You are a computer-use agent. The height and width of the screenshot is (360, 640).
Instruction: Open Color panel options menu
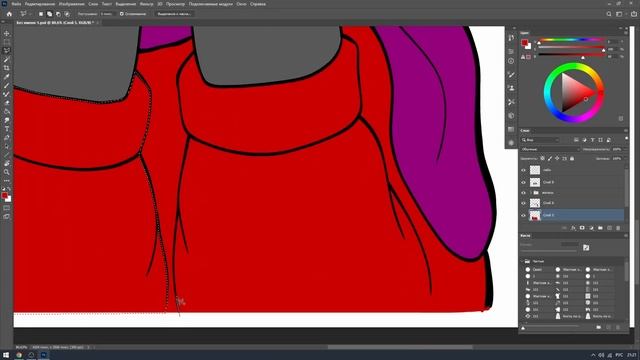(626, 33)
